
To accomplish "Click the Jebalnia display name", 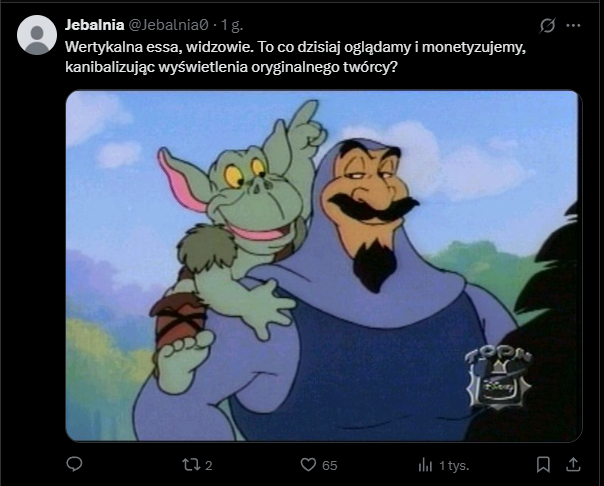I will (x=94, y=25).
